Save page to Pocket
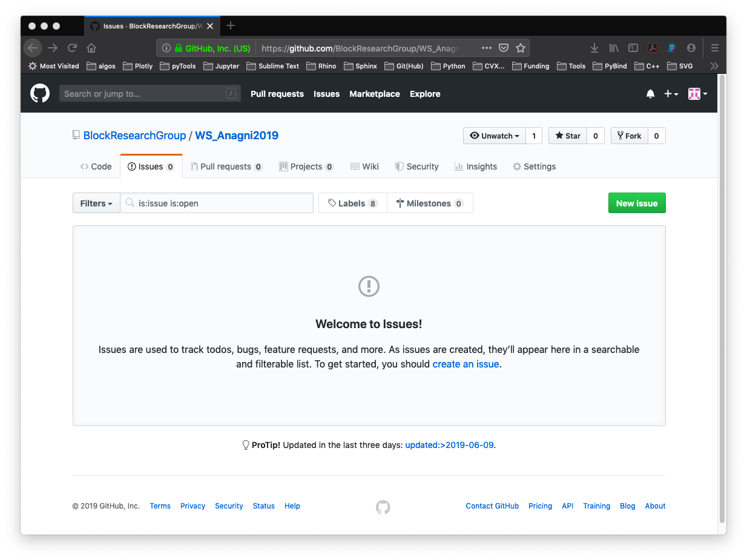 [504, 48]
